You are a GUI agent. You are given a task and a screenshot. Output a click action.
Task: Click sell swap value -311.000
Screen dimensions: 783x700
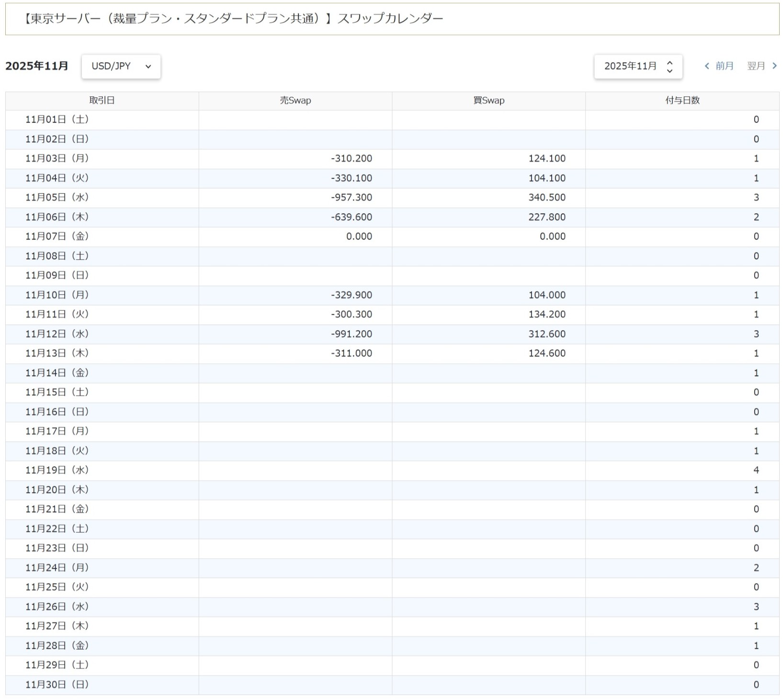352,354
